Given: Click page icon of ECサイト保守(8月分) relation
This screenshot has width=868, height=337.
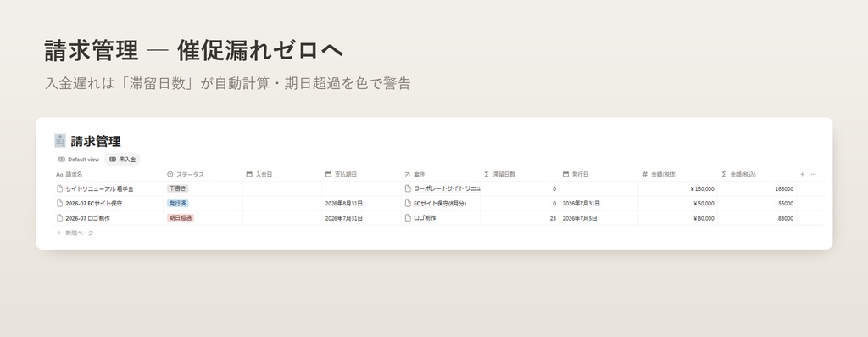Looking at the screenshot, I should pyautogui.click(x=408, y=204).
